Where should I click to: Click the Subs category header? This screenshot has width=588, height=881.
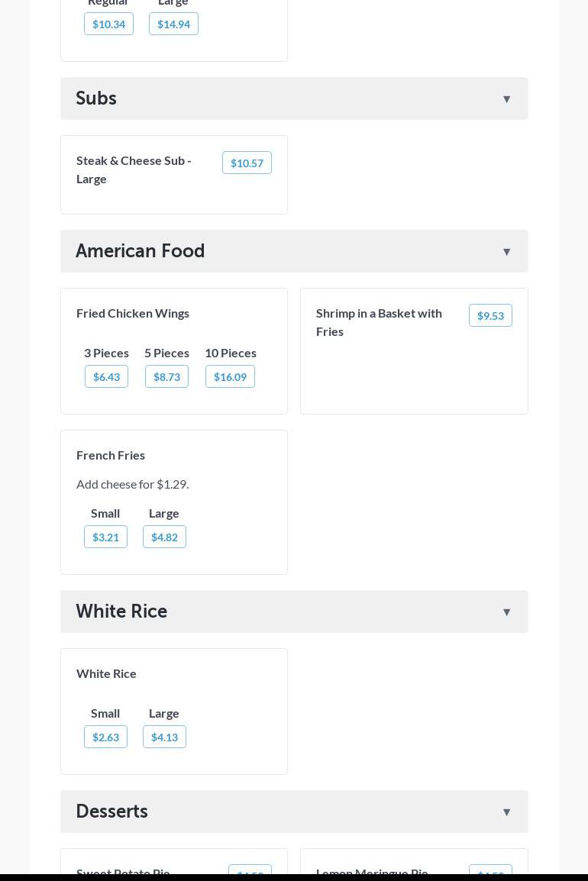96,98
